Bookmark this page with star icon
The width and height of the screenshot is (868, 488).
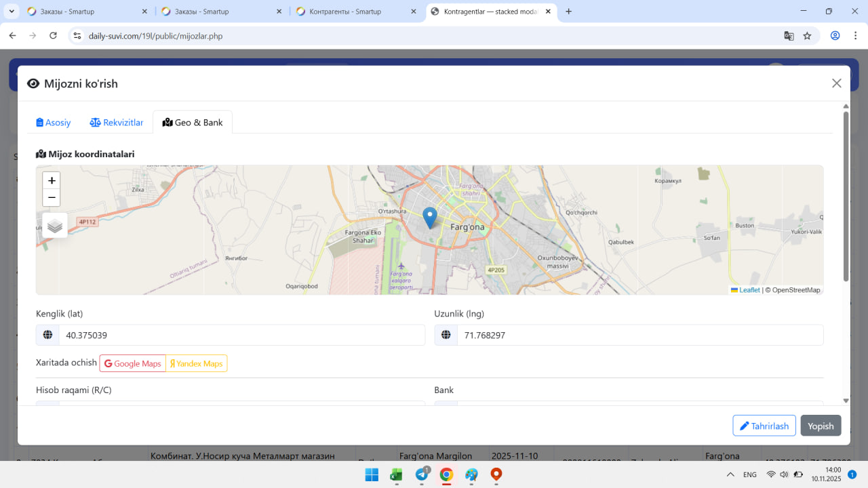(807, 36)
